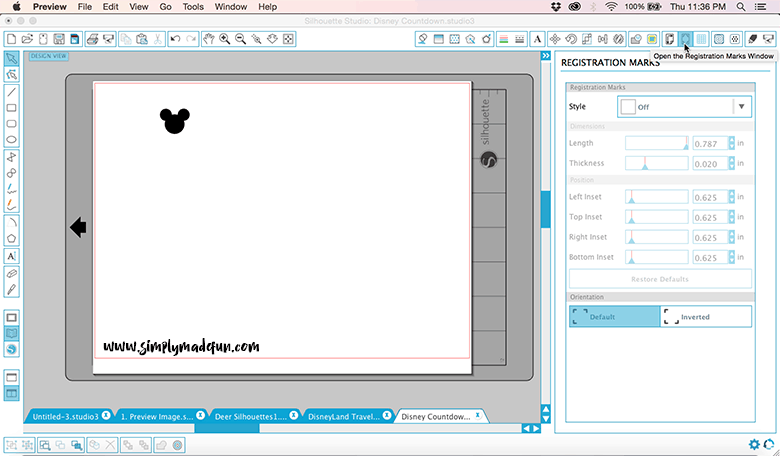780x456 pixels.
Task: Open the registration marks Style dropdown
Action: (684, 106)
